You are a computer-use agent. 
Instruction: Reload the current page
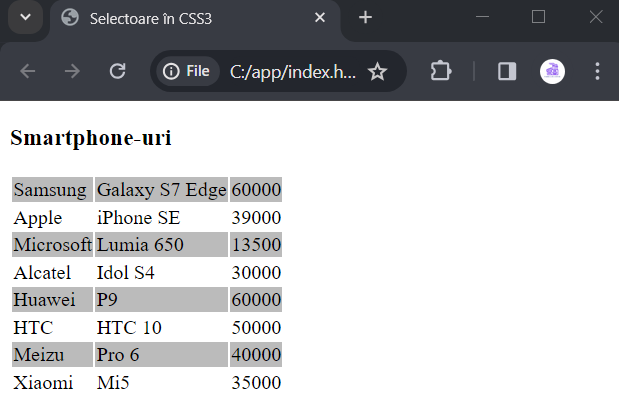[117, 71]
